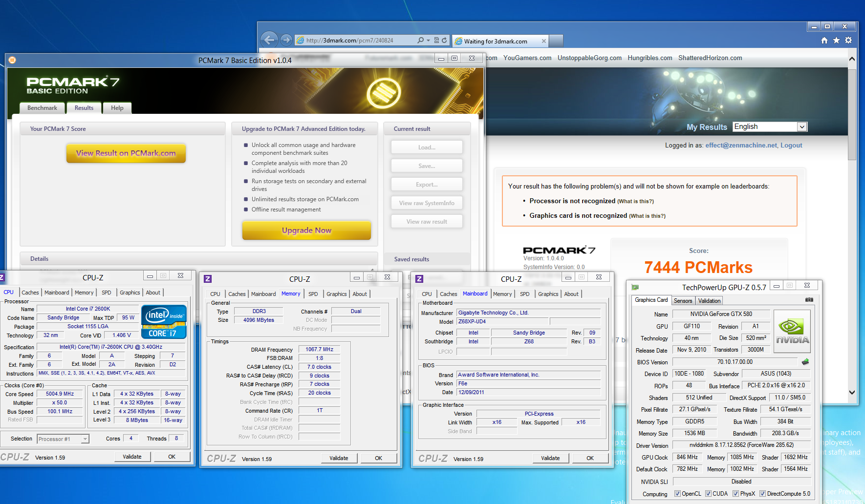865x504 pixels.
Task: Open the Validation tab in GPU-Z
Action: [709, 301]
